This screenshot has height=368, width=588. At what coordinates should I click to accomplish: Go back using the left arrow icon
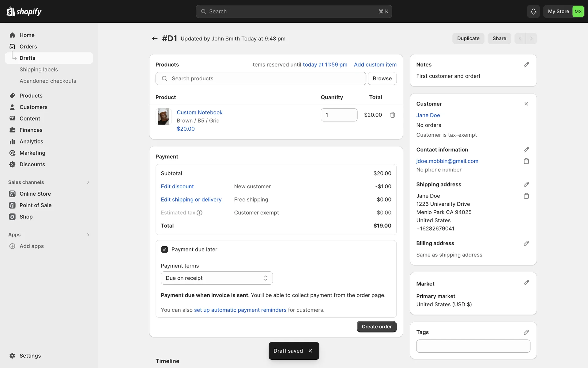tap(155, 38)
